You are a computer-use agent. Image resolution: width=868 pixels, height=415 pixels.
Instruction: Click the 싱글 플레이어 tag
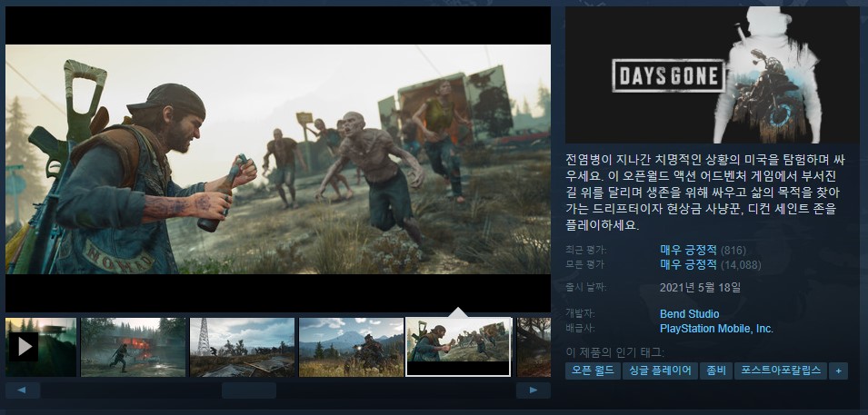[x=660, y=371]
